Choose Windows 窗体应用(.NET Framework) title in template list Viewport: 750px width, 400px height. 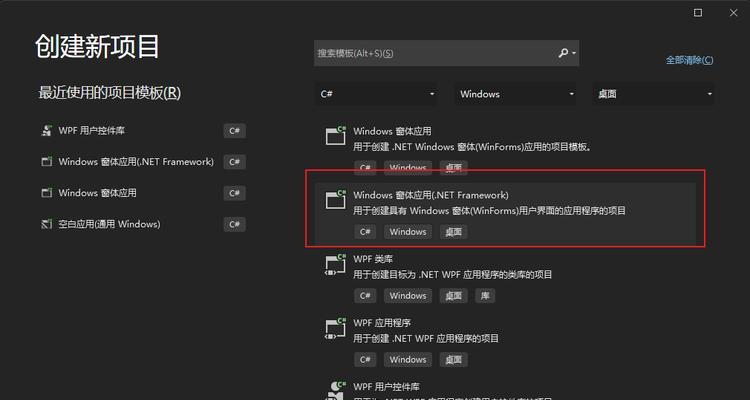pyautogui.click(x=431, y=195)
